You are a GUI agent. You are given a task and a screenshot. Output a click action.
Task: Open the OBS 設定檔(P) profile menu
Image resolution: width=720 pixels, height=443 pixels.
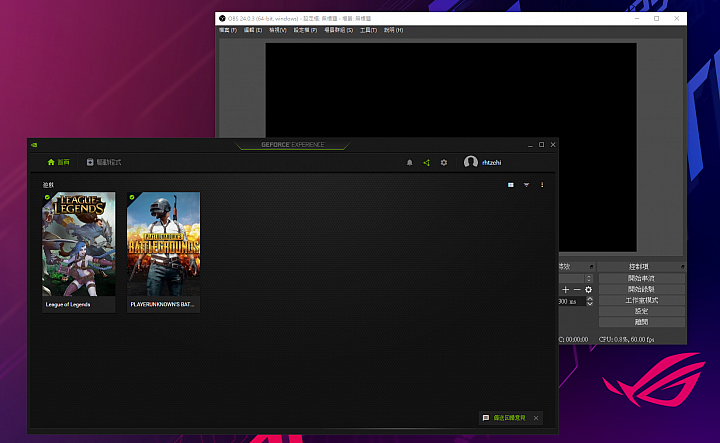coord(305,30)
